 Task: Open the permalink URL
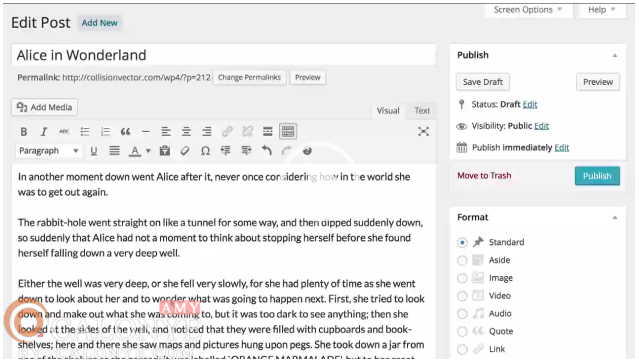136,77
